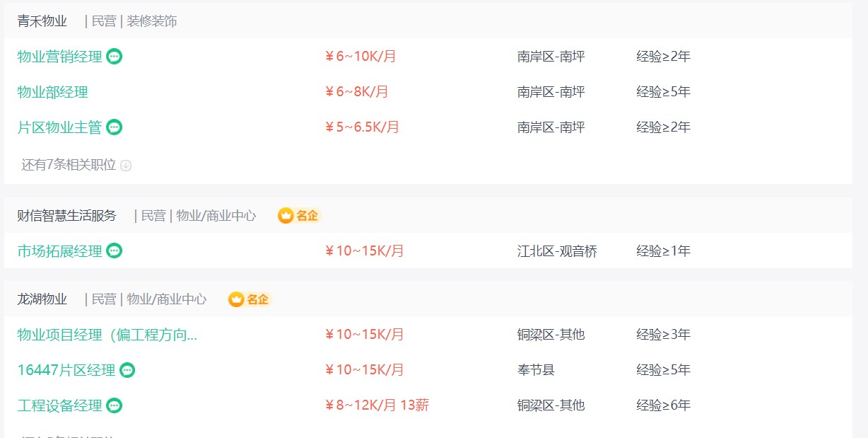Click chat icon beside 市场拓展经理
The width and height of the screenshot is (868, 438).
[114, 250]
